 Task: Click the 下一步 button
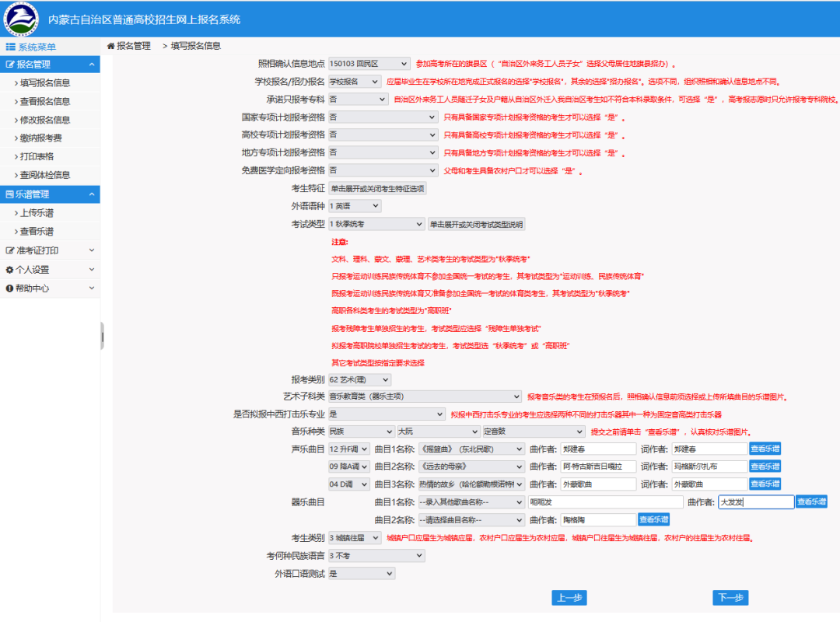(730, 598)
